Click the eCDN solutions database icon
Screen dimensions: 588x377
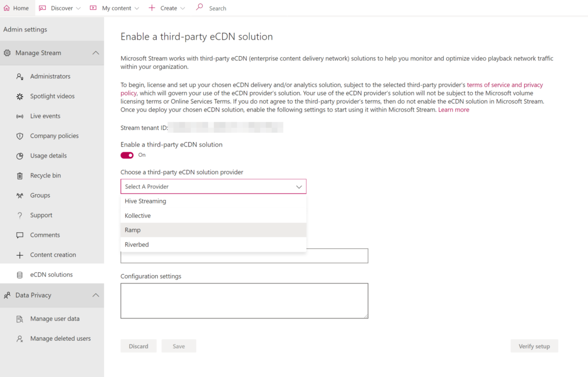(20, 275)
